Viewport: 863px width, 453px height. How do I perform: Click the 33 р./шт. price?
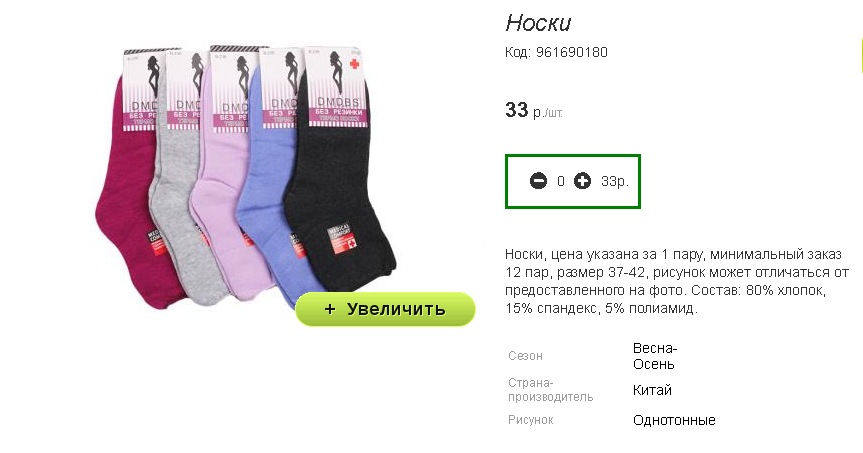(534, 111)
